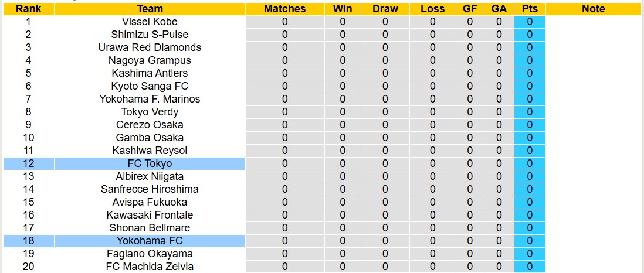Click the GA column header
Image resolution: width=644 pixels, height=273 pixels.
tap(499, 9)
